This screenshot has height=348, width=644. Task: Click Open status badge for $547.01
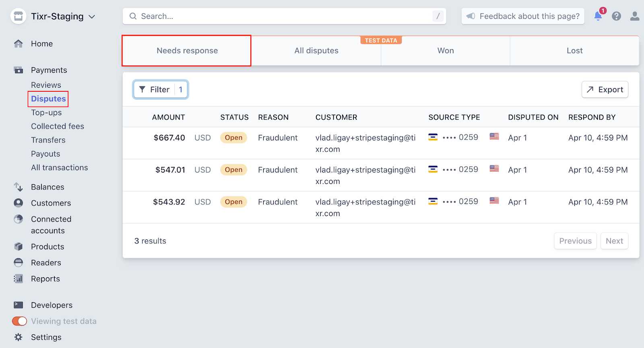click(x=233, y=170)
